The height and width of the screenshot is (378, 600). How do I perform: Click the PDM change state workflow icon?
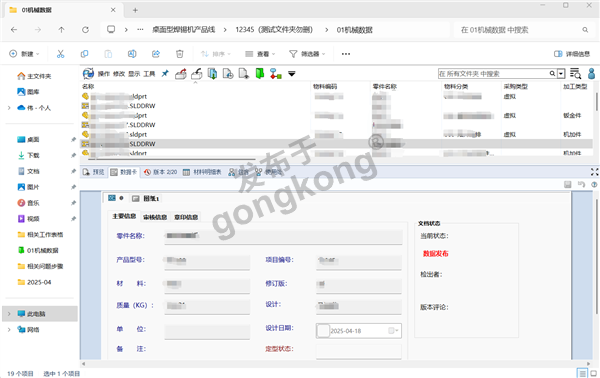point(276,73)
